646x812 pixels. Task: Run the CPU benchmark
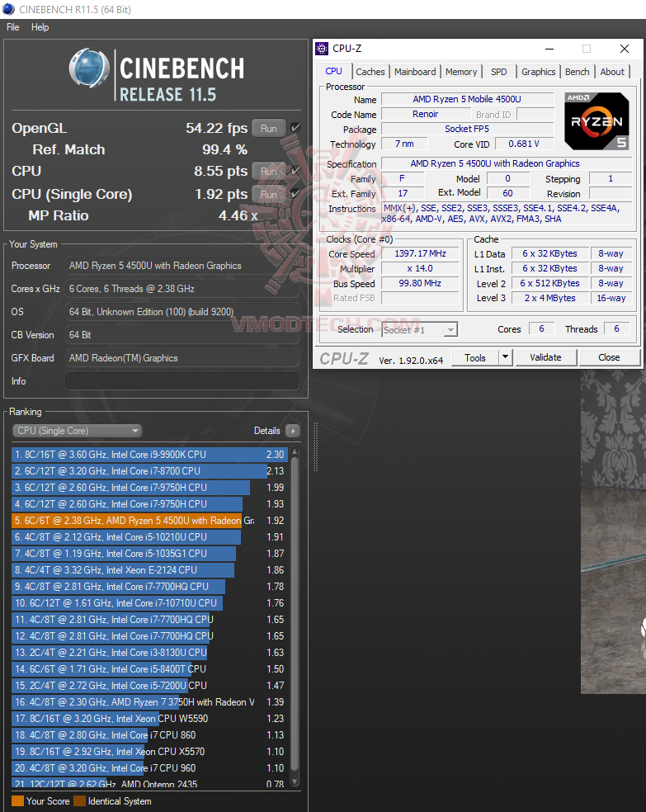pos(269,171)
